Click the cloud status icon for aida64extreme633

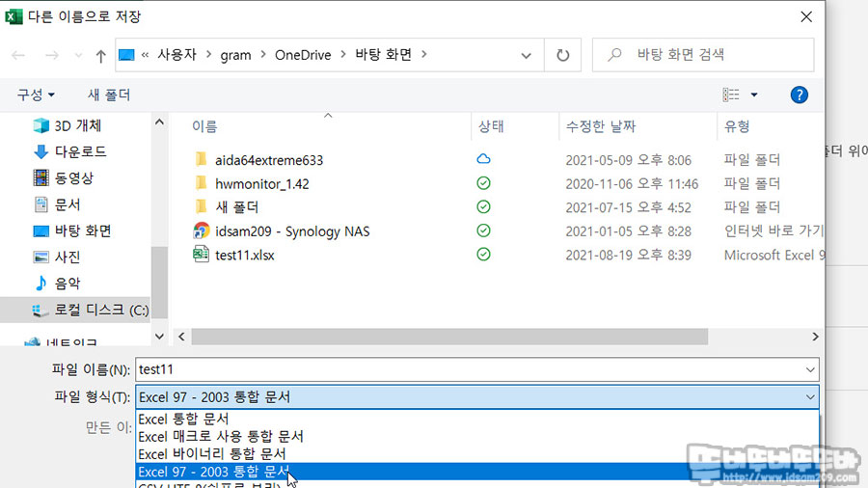click(x=483, y=159)
